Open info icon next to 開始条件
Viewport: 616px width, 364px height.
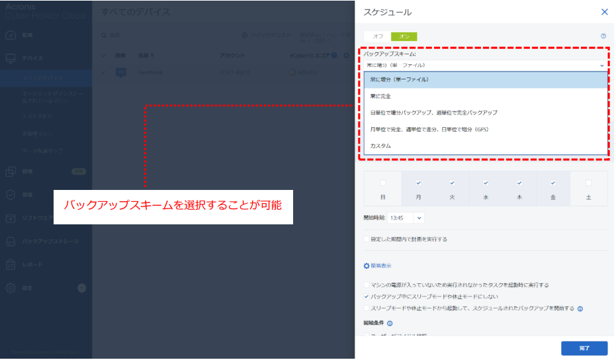click(390, 324)
